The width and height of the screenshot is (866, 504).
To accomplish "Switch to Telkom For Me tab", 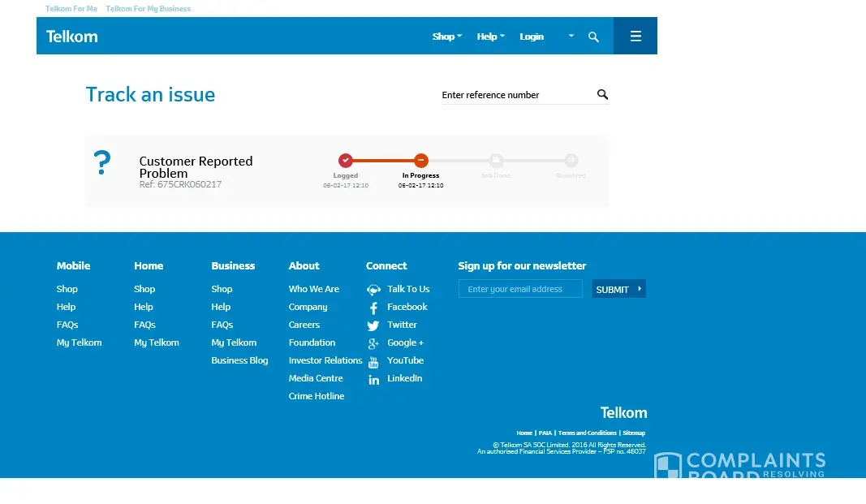I will click(71, 9).
